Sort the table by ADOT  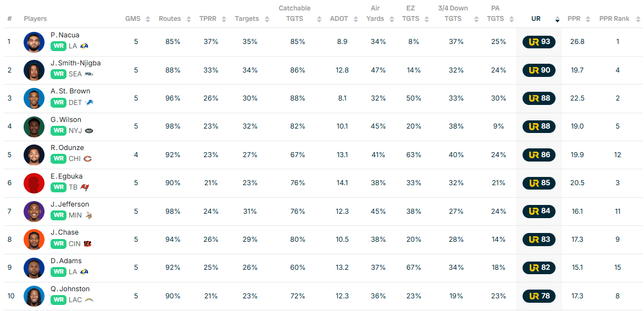coord(339,19)
